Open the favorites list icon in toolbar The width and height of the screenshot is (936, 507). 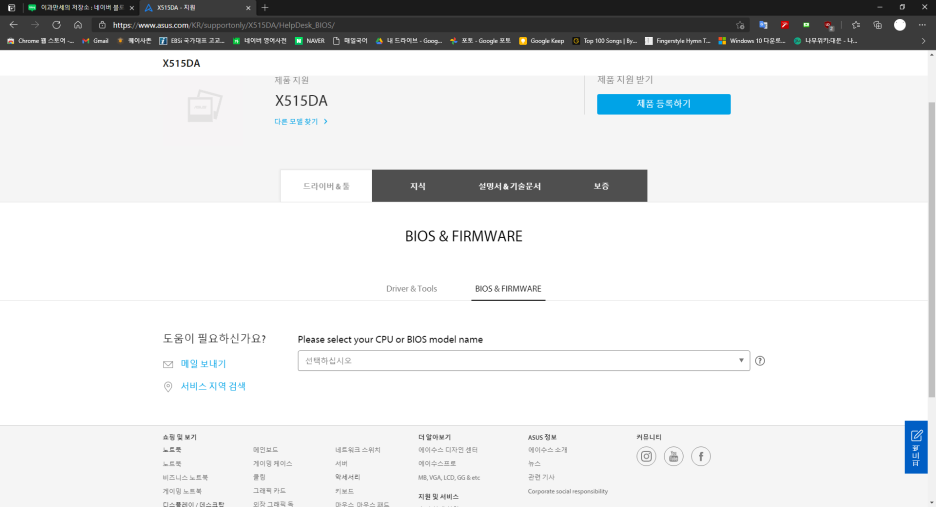(856, 25)
